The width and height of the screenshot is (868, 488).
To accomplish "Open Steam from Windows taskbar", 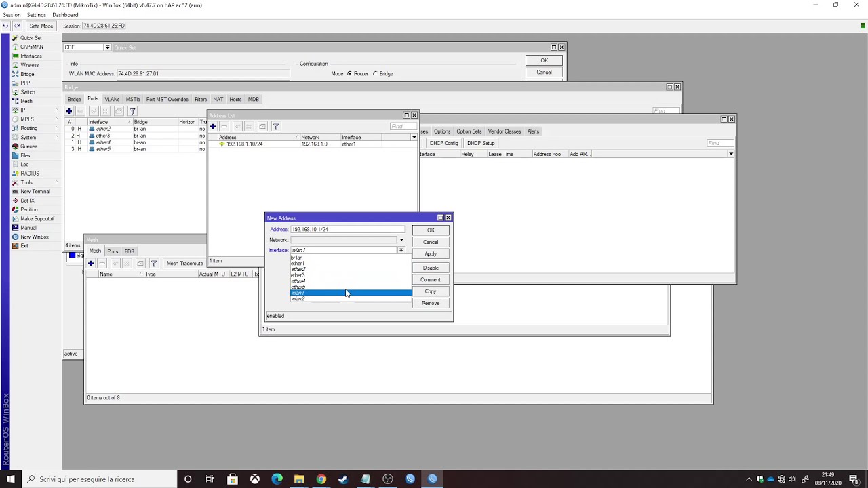I will pyautogui.click(x=343, y=479).
